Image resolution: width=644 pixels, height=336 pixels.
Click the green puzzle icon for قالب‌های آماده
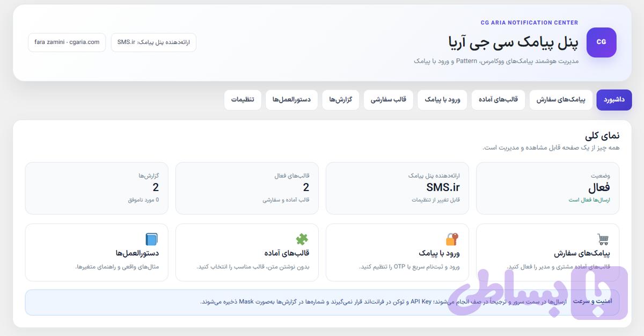(303, 239)
